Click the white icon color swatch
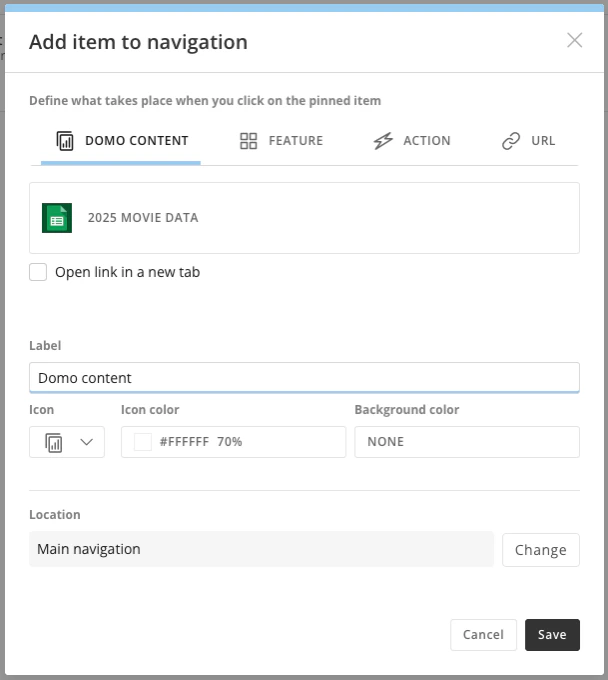This screenshot has height=680, width=608. pyautogui.click(x=143, y=442)
